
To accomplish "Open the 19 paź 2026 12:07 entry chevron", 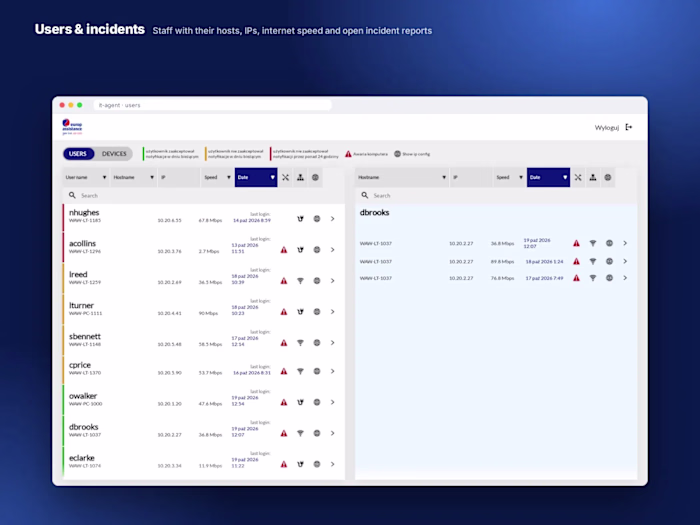I will tap(625, 243).
